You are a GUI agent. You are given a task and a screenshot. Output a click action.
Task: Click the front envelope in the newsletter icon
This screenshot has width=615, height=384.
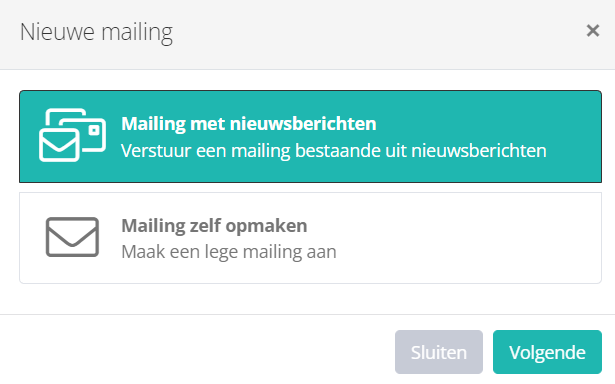pos(59,145)
